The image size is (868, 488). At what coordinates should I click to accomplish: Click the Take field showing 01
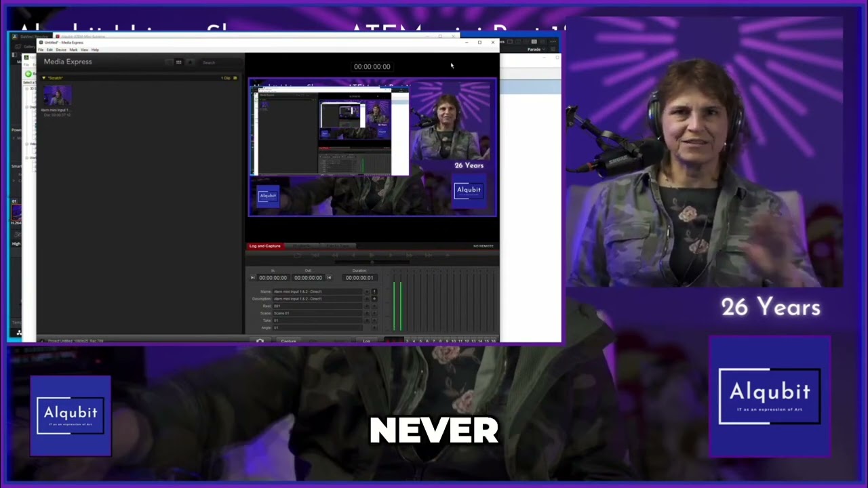tap(317, 321)
